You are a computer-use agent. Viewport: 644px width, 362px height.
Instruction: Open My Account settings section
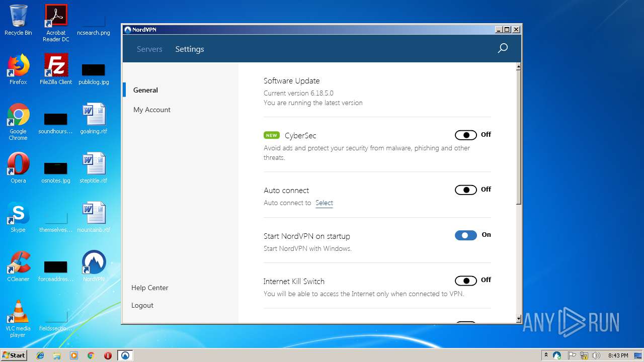pyautogui.click(x=152, y=110)
